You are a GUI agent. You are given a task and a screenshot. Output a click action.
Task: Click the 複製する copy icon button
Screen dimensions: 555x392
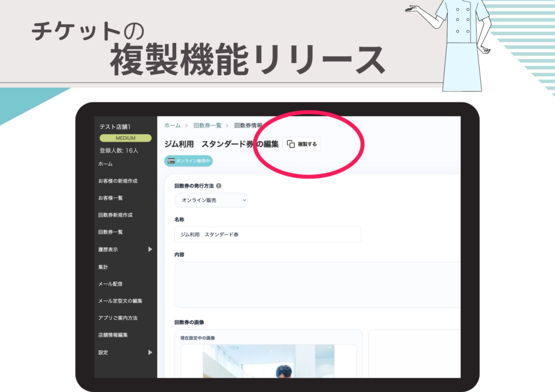coord(301,144)
